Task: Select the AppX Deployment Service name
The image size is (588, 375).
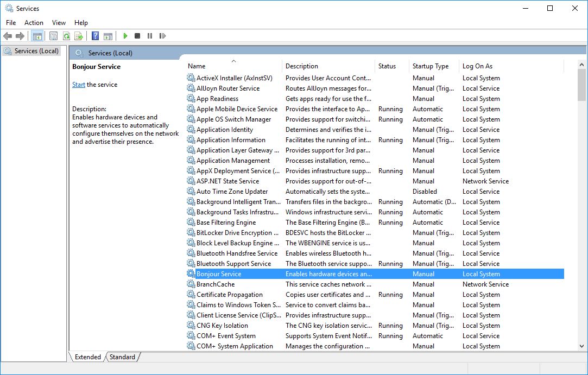Action: [x=238, y=171]
